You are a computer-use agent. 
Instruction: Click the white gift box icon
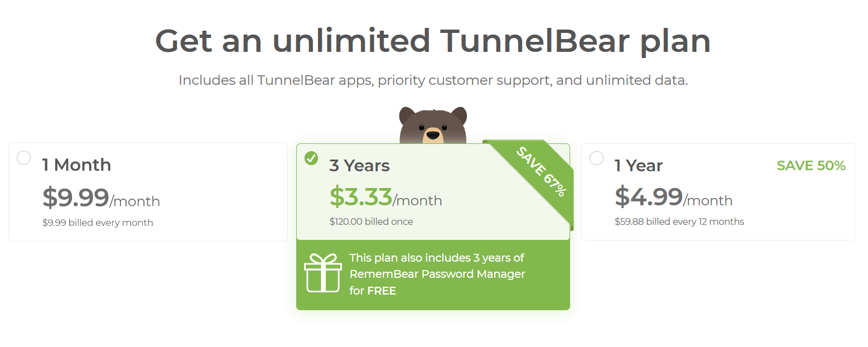tap(323, 273)
